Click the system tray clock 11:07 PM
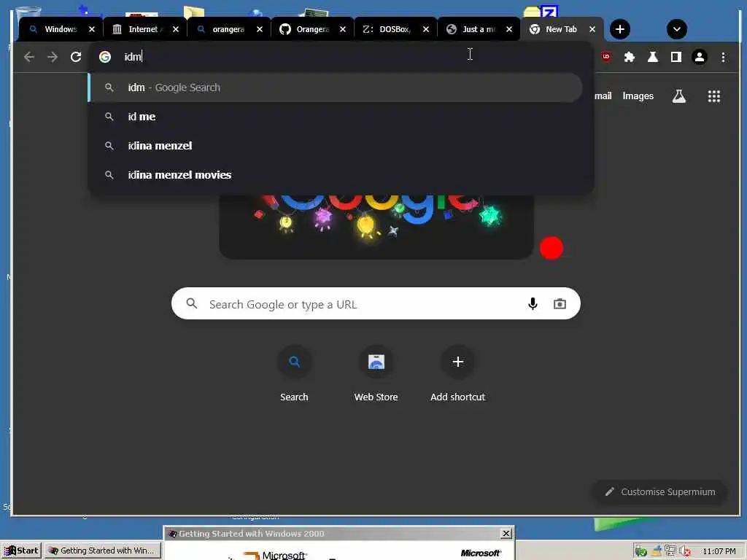The image size is (747, 560). tap(719, 551)
